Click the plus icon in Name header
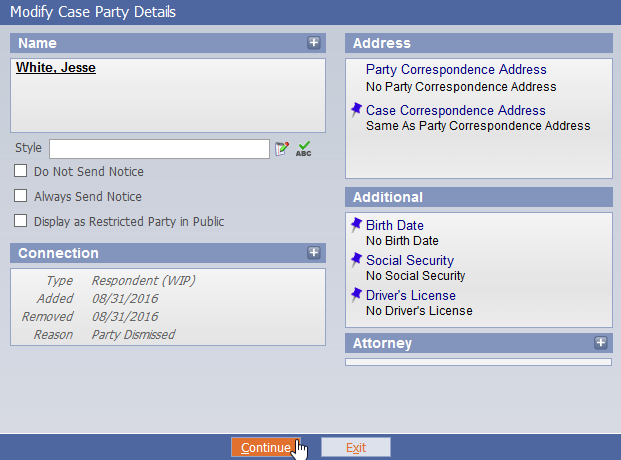The width and height of the screenshot is (621, 460). (314, 43)
